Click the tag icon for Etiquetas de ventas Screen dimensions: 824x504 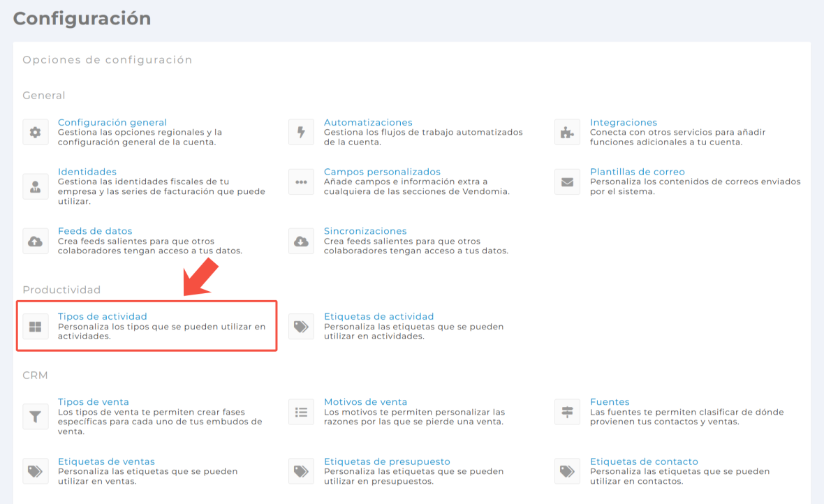coord(36,471)
